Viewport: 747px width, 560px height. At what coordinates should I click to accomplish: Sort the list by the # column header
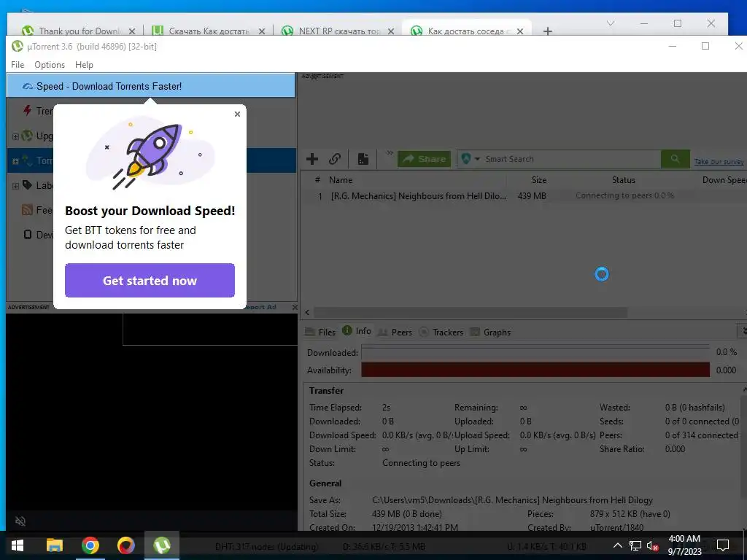(x=317, y=180)
